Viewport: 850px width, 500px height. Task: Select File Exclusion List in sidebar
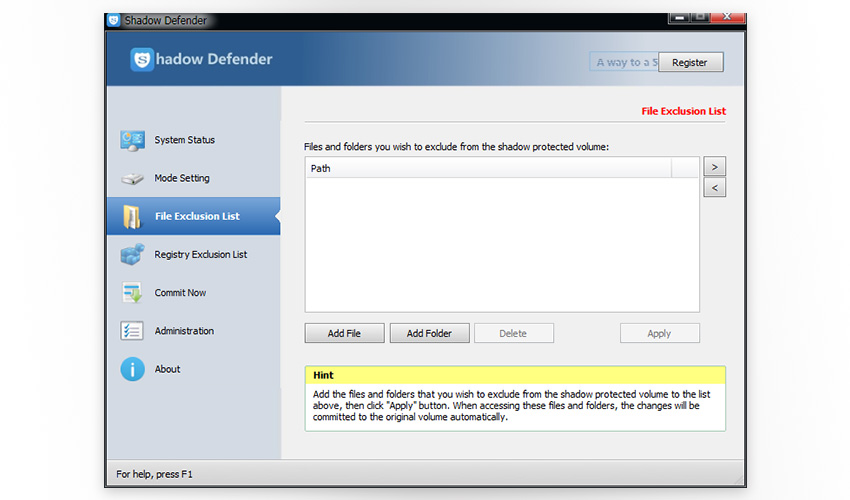194,216
